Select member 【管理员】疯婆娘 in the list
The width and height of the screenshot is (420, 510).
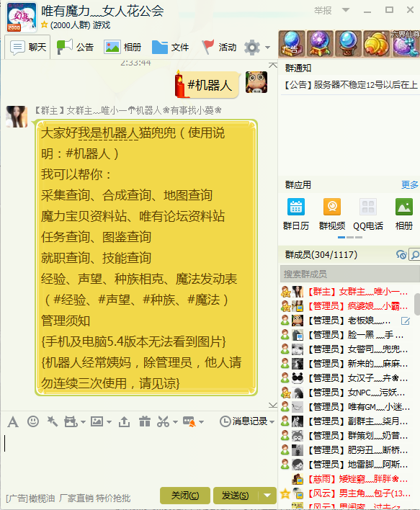(345, 306)
